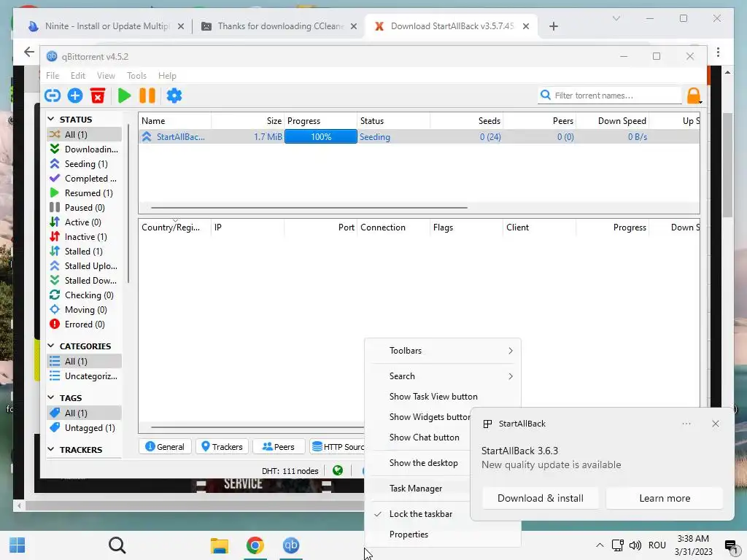Dismiss StartAllBack notification
747x560 pixels.
715,424
